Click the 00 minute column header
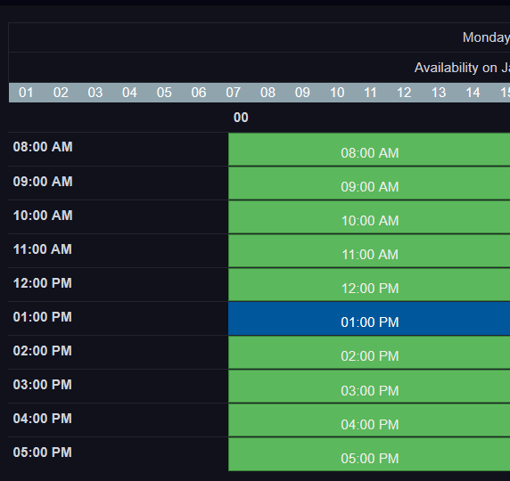The image size is (510, 481). click(x=241, y=118)
